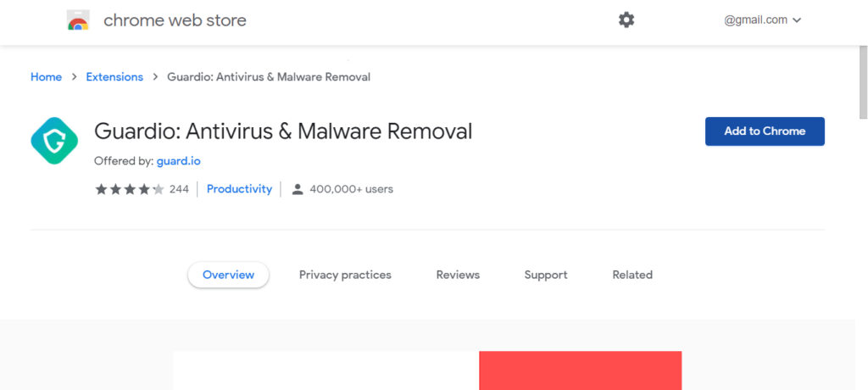Click the vertical page scrollbar thumb
The height and width of the screenshot is (390, 868).
click(863, 82)
